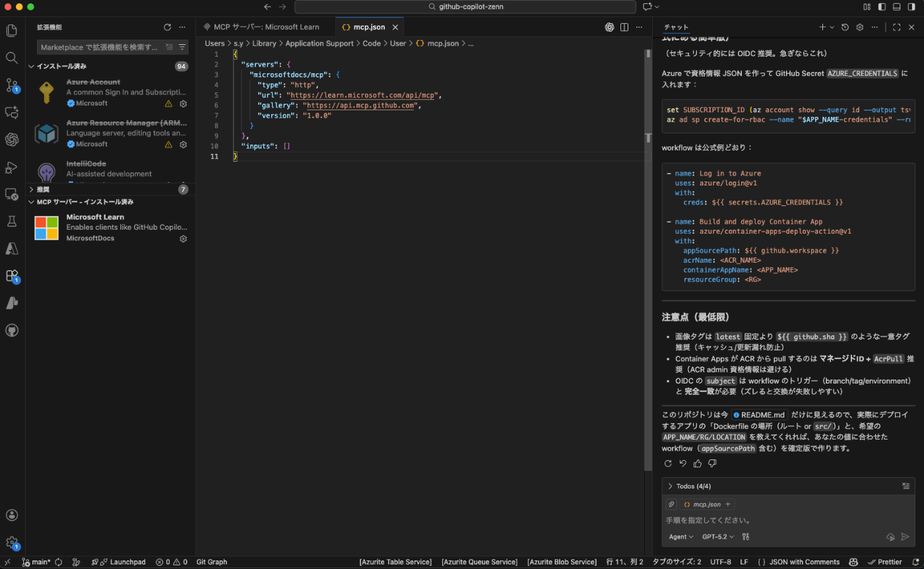Open the Azure view in activity bar

(12, 249)
